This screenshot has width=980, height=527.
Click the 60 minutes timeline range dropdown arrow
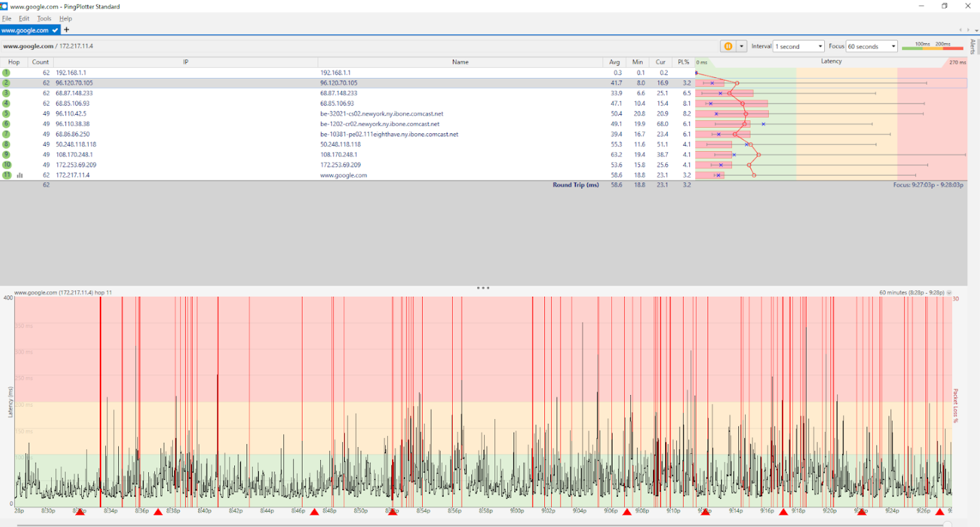pos(949,293)
